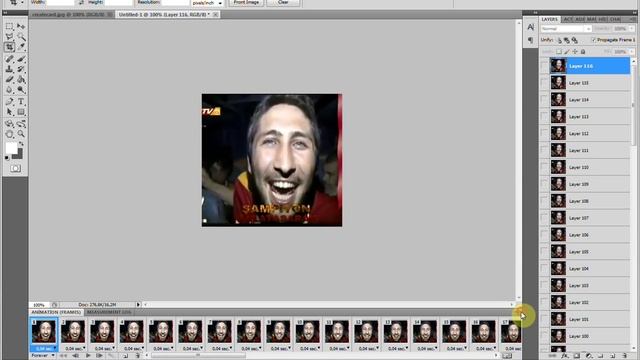Toggle visibility of Layer 116
The width and height of the screenshot is (640, 360).
pyautogui.click(x=544, y=66)
